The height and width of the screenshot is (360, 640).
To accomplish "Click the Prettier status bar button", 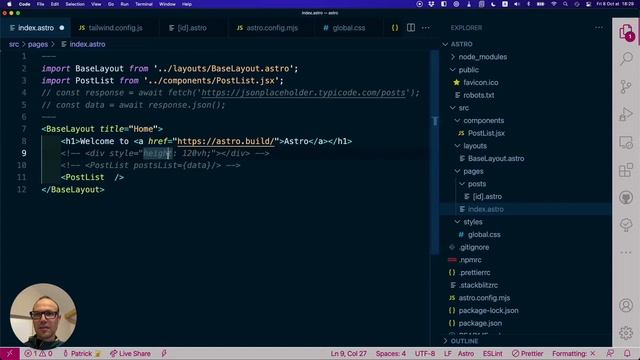I will (527, 353).
